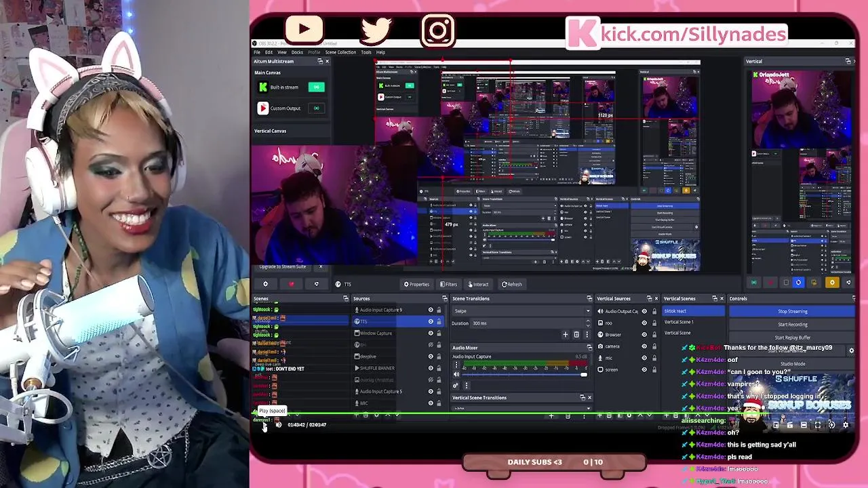The image size is (868, 488).
Task: Hide the Audio Input Capture 9 source
Action: pyautogui.click(x=431, y=310)
